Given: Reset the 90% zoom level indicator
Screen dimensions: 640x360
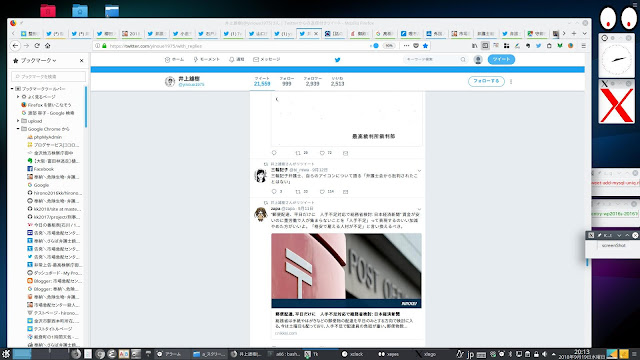Looking at the screenshot, I should (389, 46).
